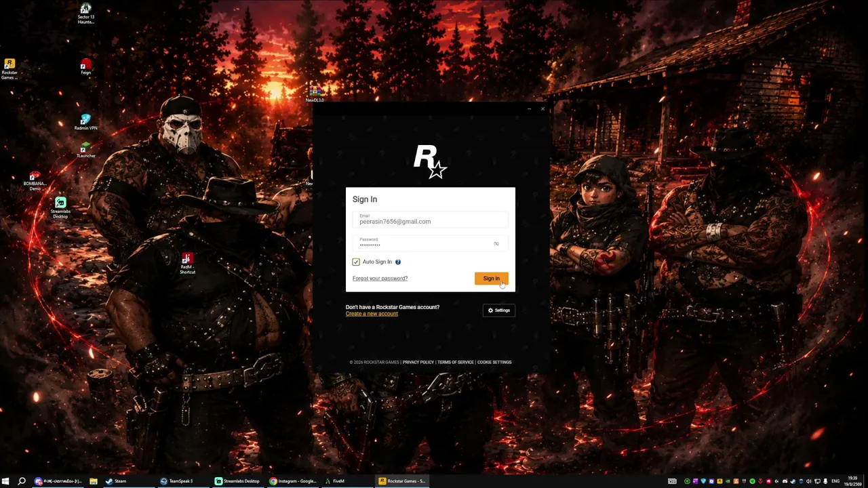This screenshot has height=488, width=868.
Task: Open the Radmin VPN desktop icon
Action: click(x=85, y=123)
